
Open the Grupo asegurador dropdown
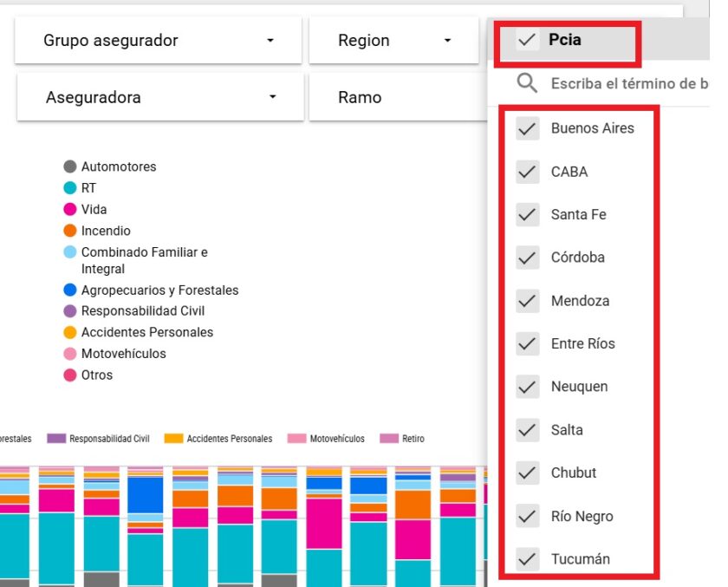point(159,41)
